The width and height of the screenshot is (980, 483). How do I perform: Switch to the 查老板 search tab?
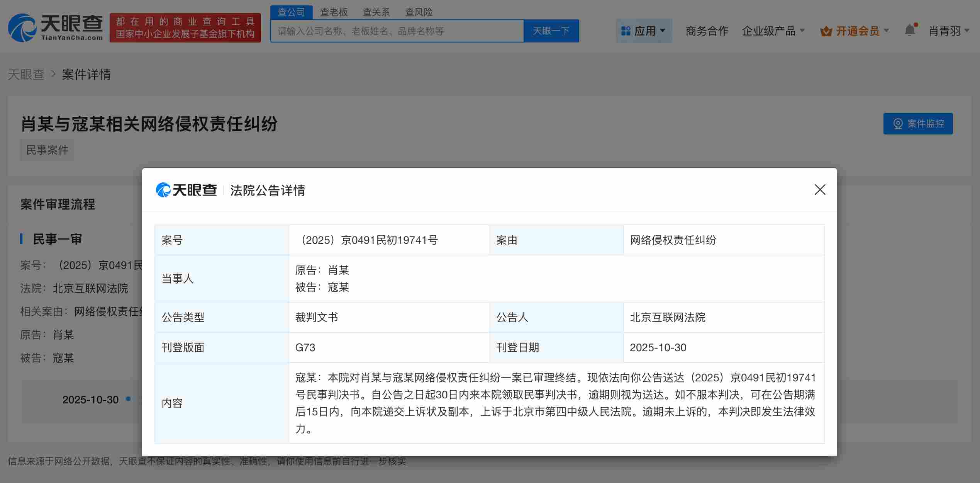tap(334, 12)
